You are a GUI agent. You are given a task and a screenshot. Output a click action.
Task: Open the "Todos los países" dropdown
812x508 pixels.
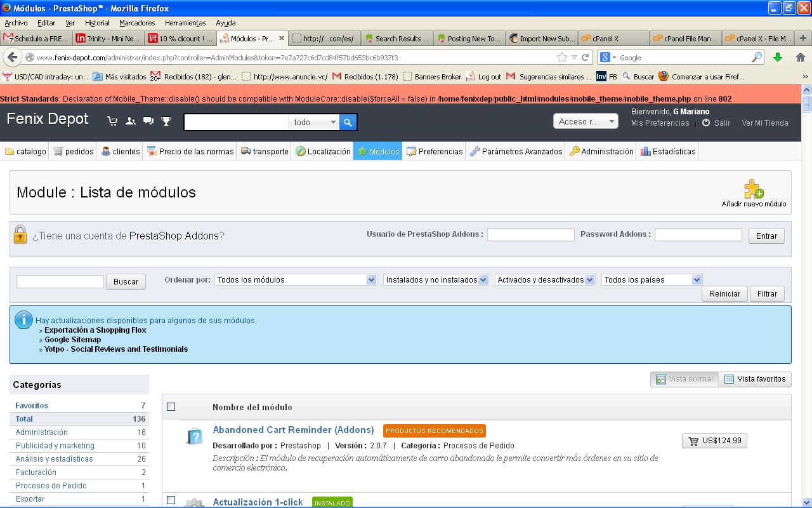click(652, 280)
